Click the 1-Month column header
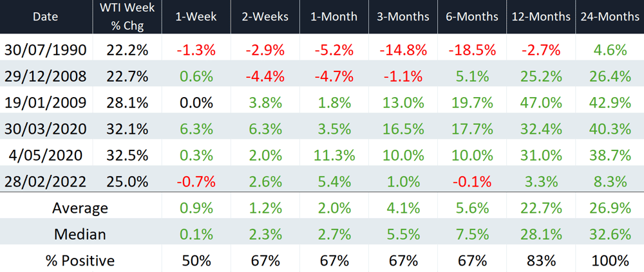The width and height of the screenshot is (644, 272). [334, 17]
